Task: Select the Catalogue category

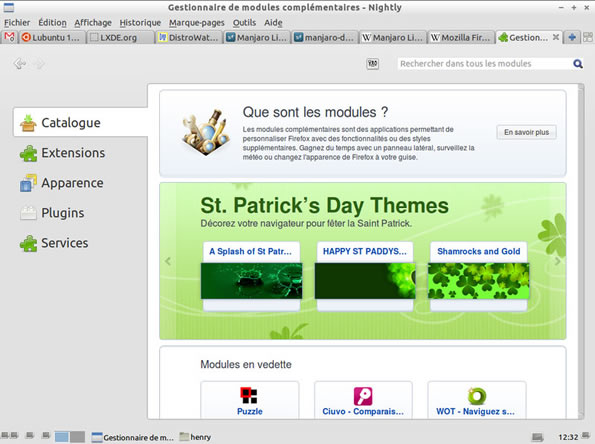Action: click(x=80, y=122)
